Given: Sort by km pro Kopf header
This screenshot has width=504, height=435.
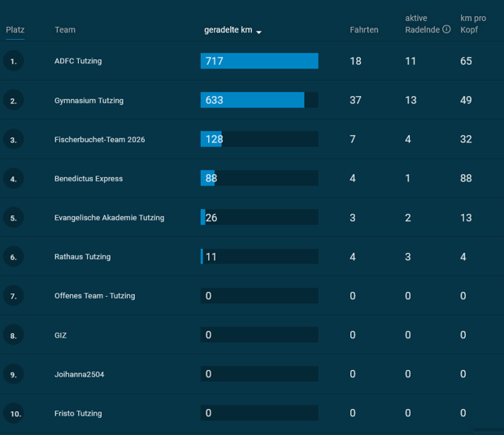Looking at the screenshot, I should (x=473, y=24).
